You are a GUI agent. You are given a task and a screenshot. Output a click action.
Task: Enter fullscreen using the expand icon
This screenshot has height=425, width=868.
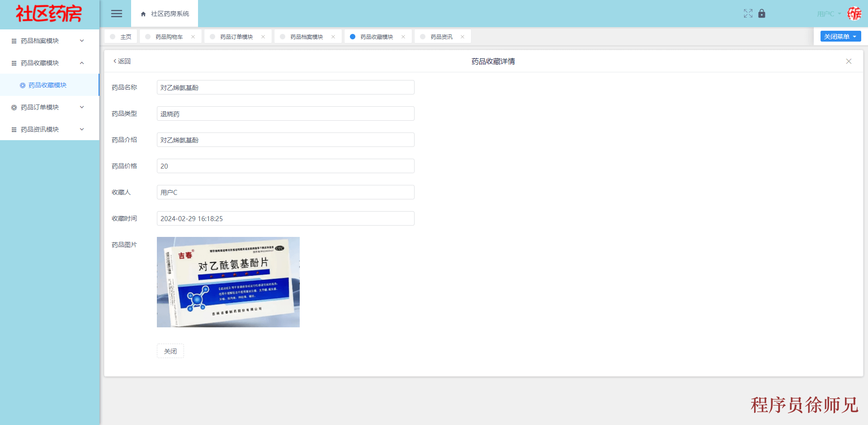coord(748,14)
